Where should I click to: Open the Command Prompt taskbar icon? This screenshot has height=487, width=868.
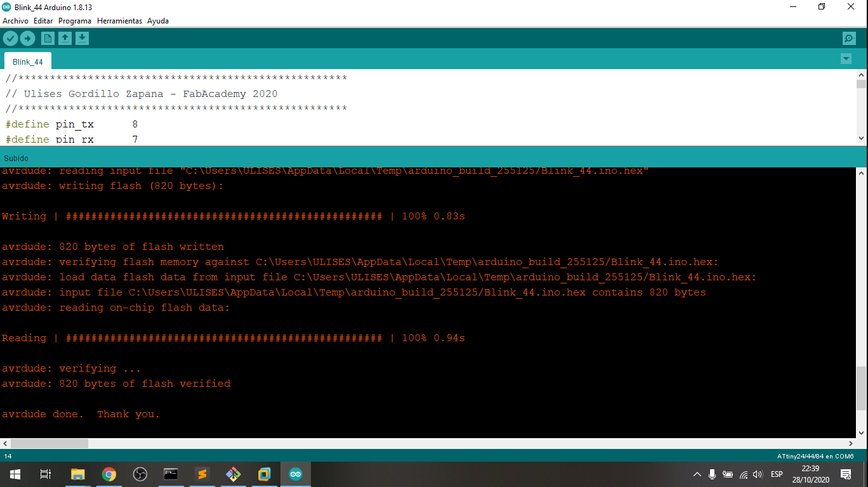pyautogui.click(x=171, y=474)
